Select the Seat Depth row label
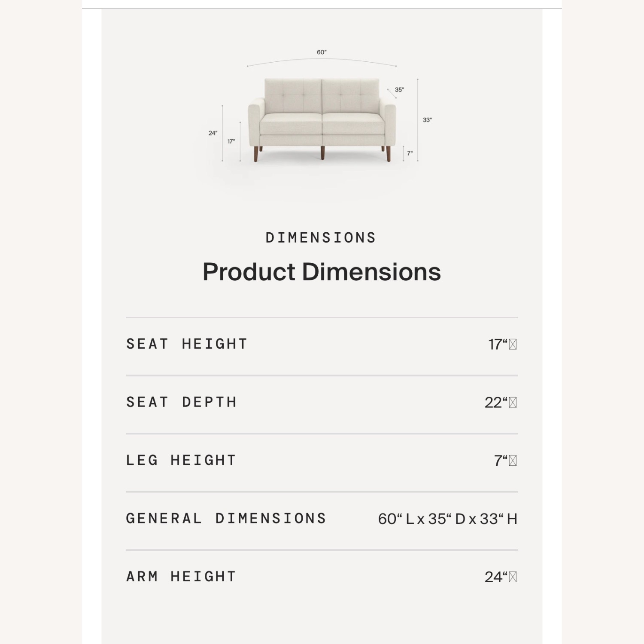644x644 pixels. tap(182, 402)
